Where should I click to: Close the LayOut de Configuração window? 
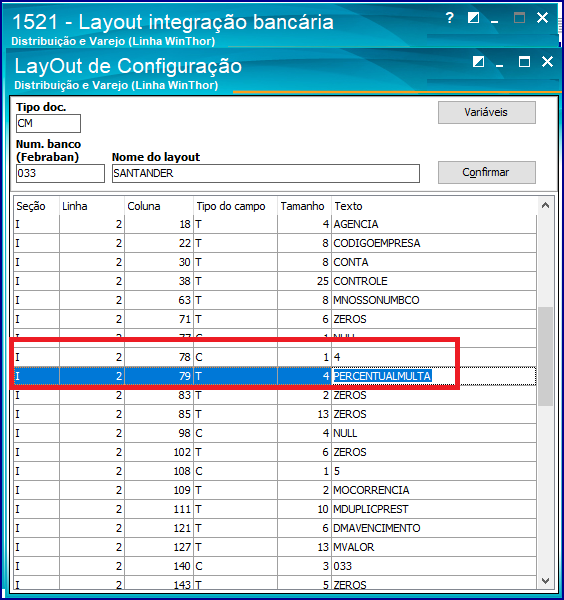[548, 62]
